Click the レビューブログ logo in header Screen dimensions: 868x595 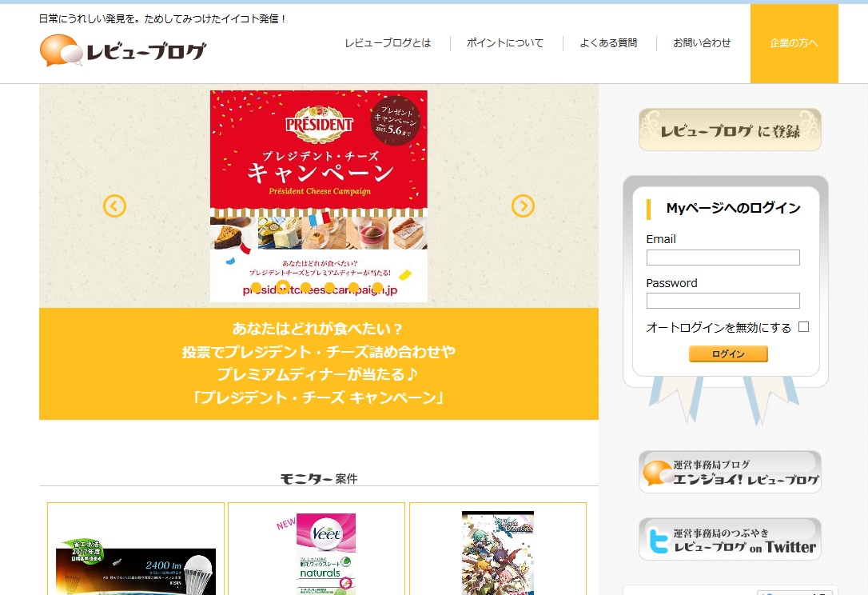(x=123, y=50)
